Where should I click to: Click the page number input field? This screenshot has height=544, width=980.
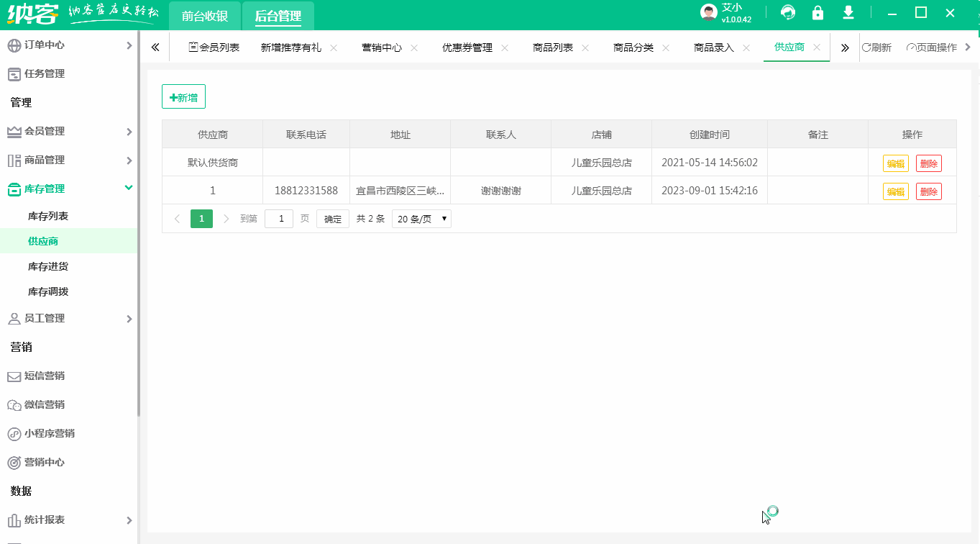pyautogui.click(x=279, y=218)
